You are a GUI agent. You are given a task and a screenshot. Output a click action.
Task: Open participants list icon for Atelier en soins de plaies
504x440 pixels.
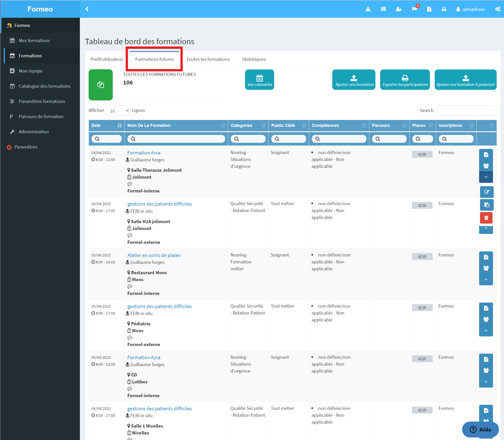486,268
